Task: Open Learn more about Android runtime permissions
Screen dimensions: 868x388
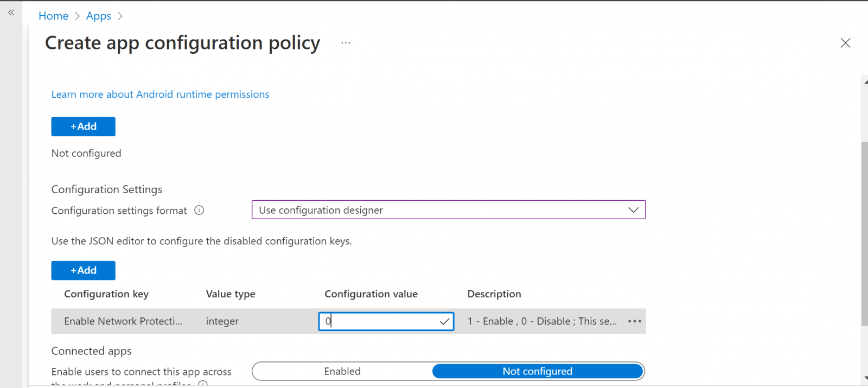Action: pos(160,94)
